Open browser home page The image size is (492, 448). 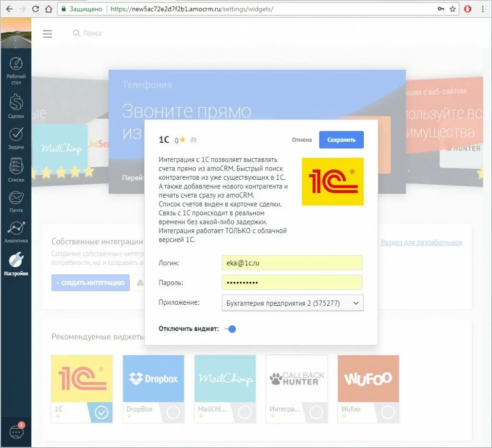point(49,9)
